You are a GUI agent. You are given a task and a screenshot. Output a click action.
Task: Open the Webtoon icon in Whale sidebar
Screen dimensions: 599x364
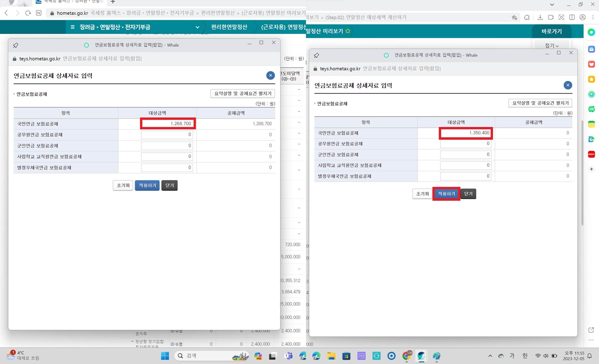(x=591, y=109)
